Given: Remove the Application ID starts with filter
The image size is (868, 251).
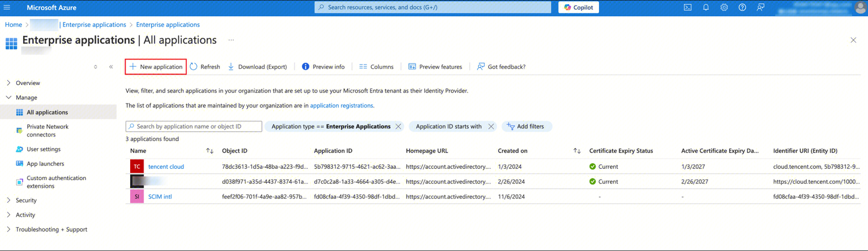Looking at the screenshot, I should pyautogui.click(x=491, y=127).
